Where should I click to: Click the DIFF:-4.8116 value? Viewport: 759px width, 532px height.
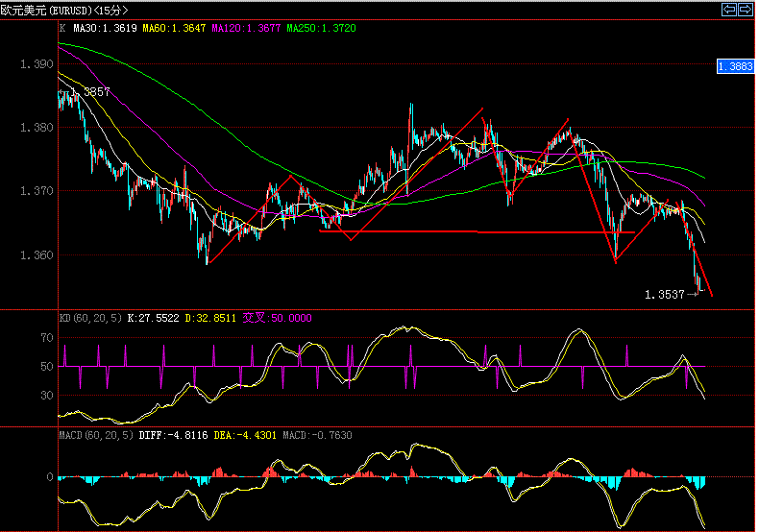[x=173, y=435]
